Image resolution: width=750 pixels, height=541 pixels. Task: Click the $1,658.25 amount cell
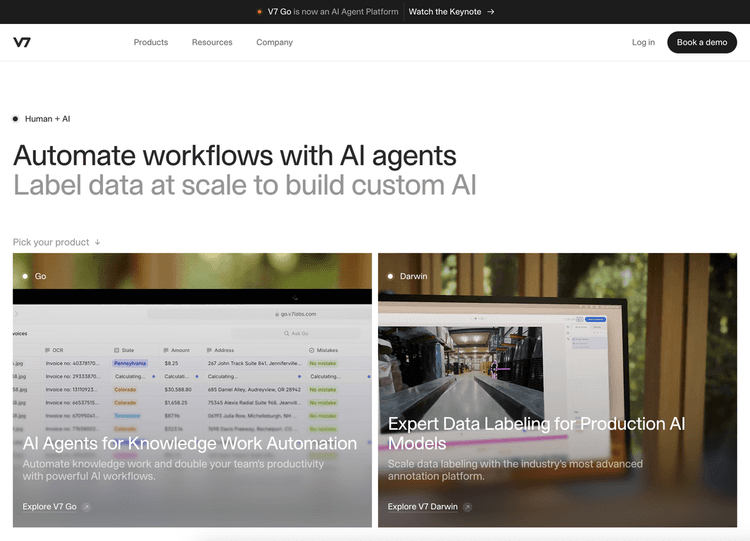[176, 403]
